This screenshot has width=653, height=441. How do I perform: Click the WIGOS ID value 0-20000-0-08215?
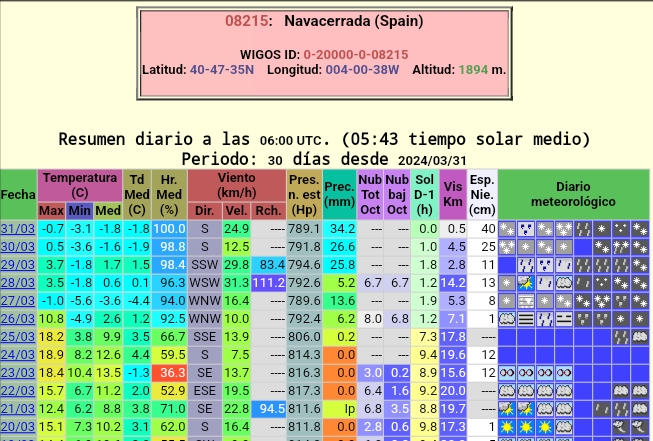pyautogui.click(x=356, y=55)
